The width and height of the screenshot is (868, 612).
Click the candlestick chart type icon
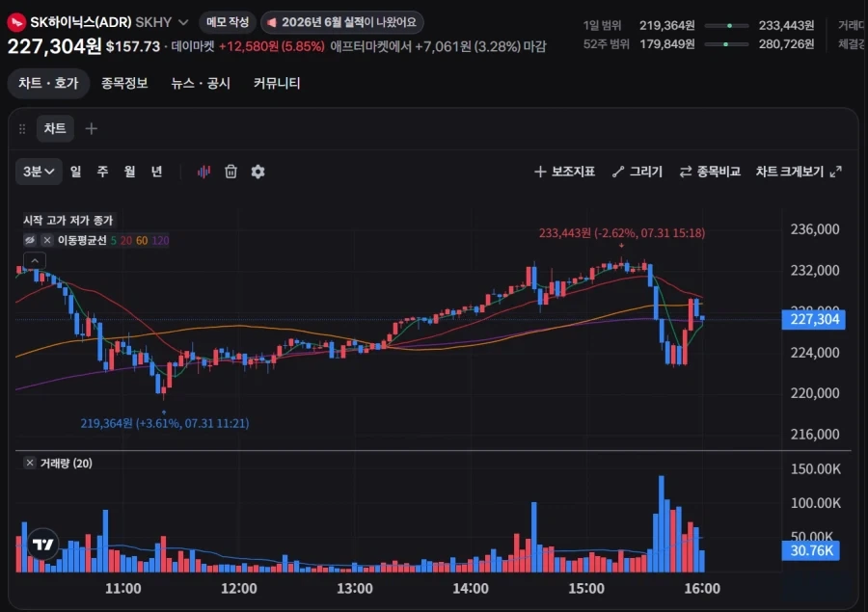click(x=203, y=173)
